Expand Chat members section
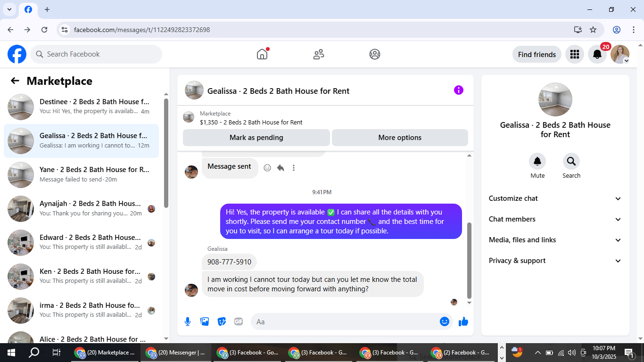644x362 pixels. click(x=555, y=219)
